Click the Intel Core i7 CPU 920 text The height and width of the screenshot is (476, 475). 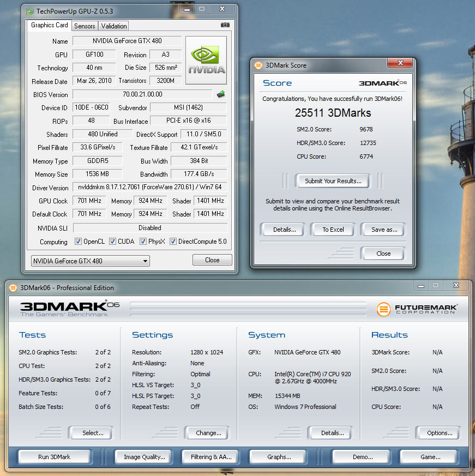coord(312,378)
